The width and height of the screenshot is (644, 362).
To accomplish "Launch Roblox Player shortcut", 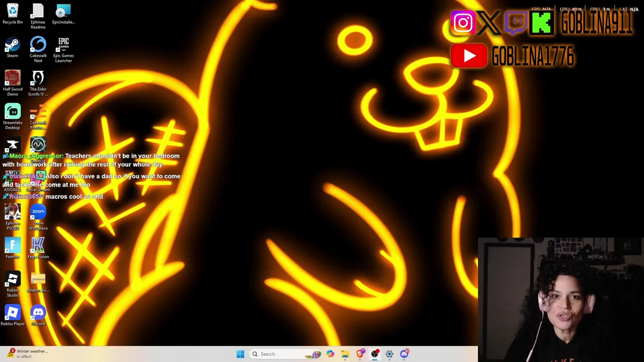I will tap(13, 315).
